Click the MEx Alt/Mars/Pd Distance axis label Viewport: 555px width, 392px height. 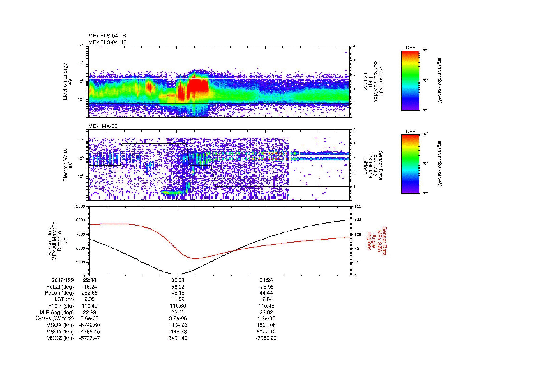(x=57, y=241)
